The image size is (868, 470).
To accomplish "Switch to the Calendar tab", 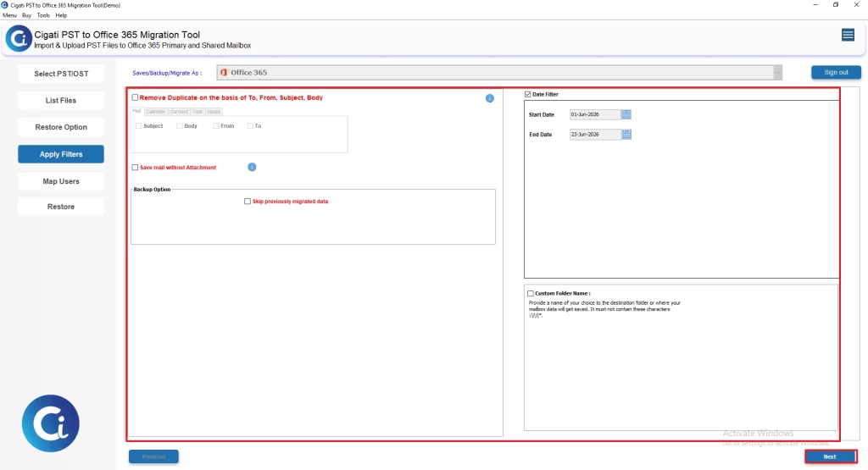I will coord(156,112).
